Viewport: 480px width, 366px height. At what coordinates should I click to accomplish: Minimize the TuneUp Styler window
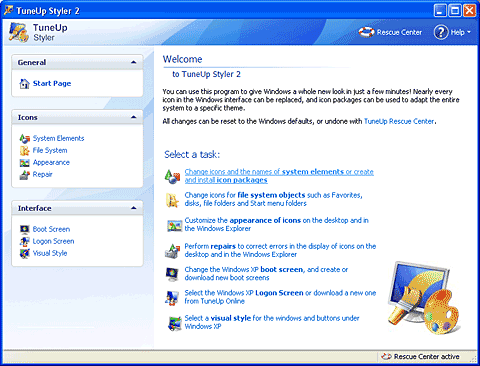pos(440,10)
